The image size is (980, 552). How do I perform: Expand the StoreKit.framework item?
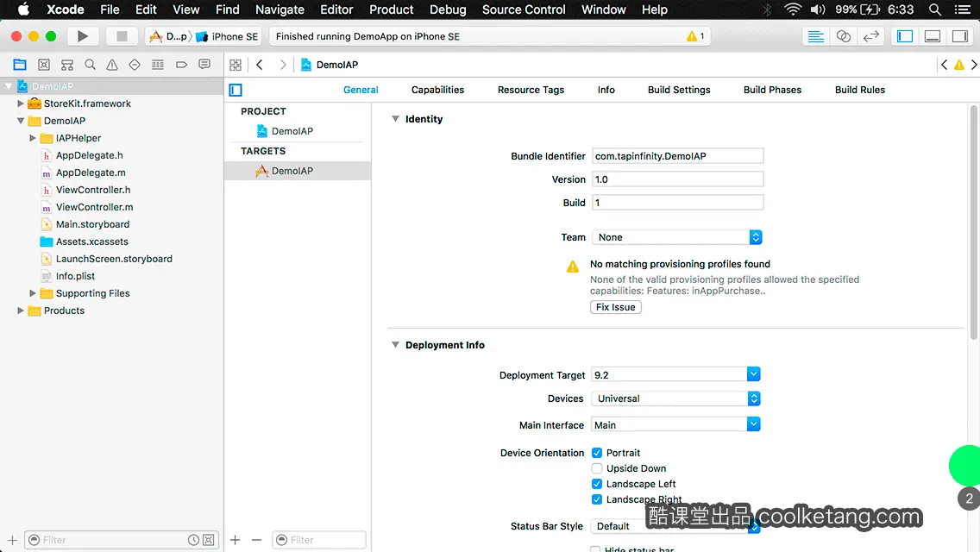click(20, 103)
